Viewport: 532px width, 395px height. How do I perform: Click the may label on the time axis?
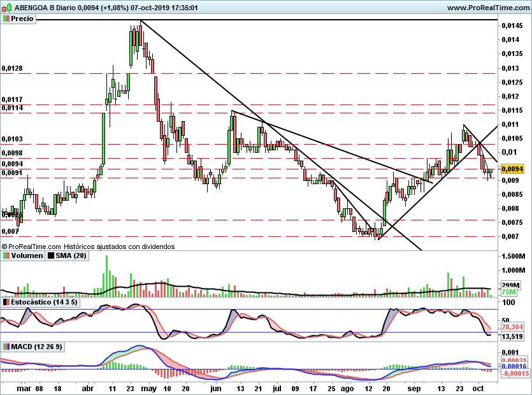(x=148, y=389)
